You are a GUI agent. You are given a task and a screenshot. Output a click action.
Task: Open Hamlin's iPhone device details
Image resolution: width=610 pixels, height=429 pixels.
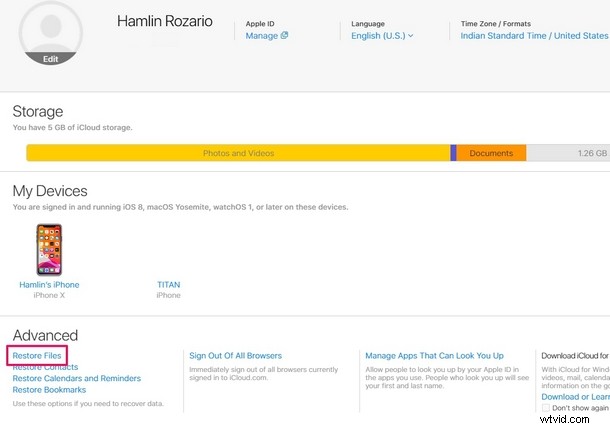point(49,285)
